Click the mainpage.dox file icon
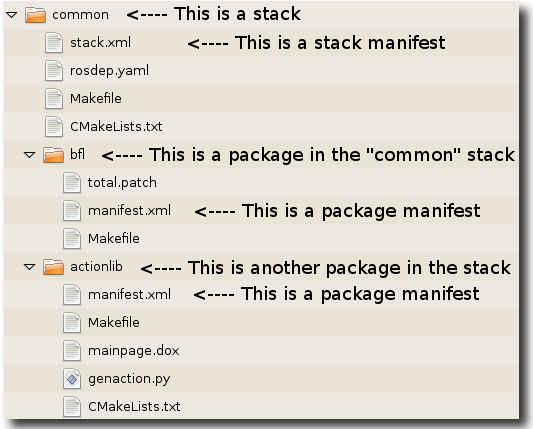This screenshot has width=533, height=429. [72, 351]
